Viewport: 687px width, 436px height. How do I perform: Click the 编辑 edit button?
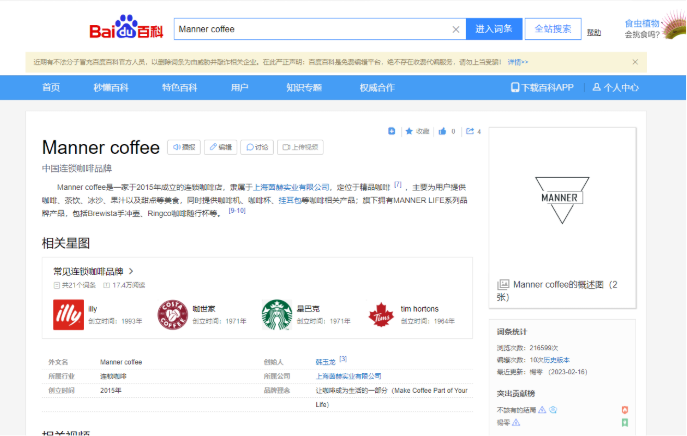220,147
